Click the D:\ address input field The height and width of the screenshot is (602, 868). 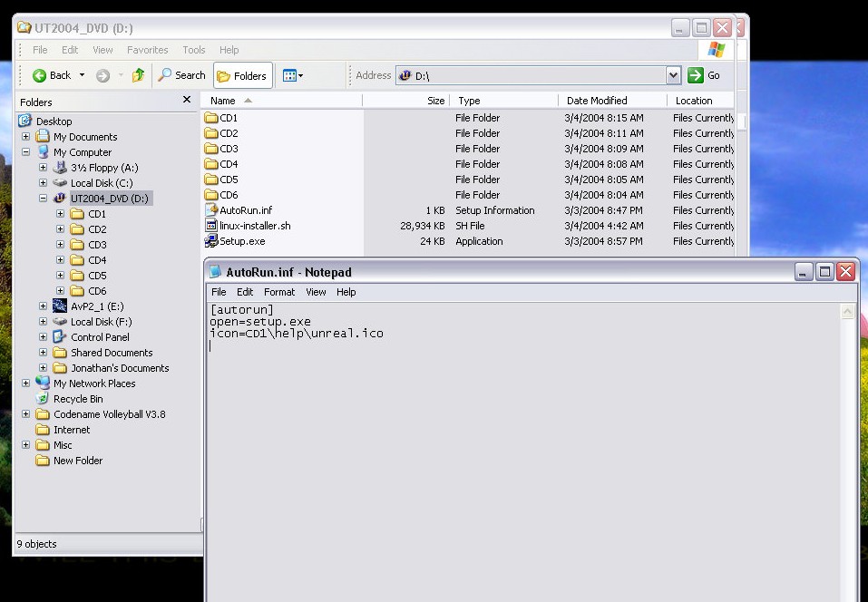coord(531,75)
